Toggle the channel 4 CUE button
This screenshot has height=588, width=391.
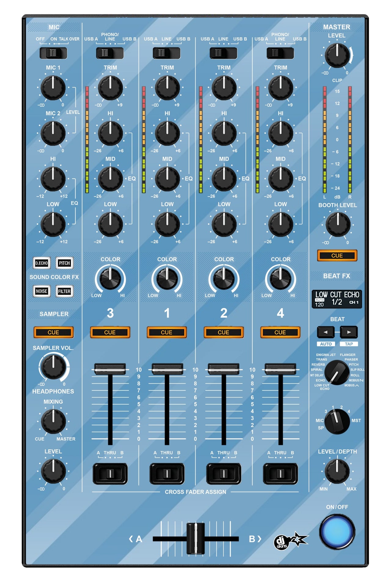point(280,332)
